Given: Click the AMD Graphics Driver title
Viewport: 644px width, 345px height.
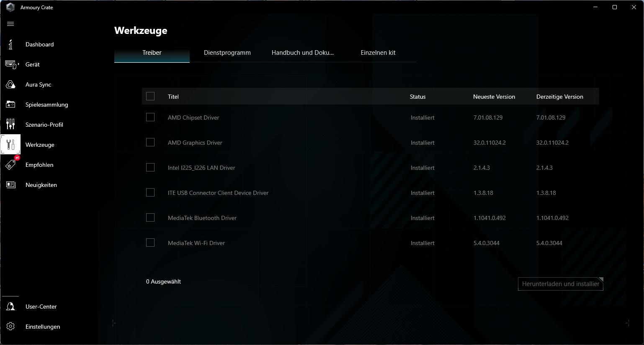Looking at the screenshot, I should (x=195, y=143).
